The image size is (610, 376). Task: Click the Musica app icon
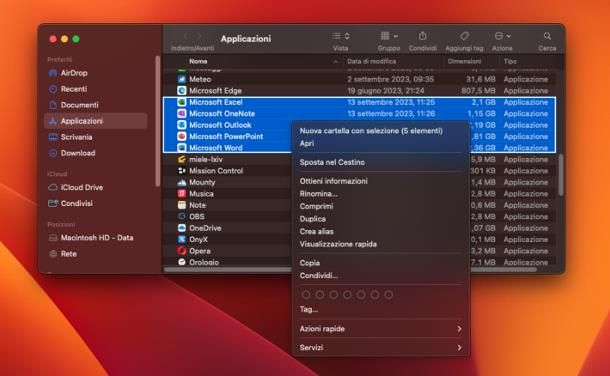click(182, 194)
